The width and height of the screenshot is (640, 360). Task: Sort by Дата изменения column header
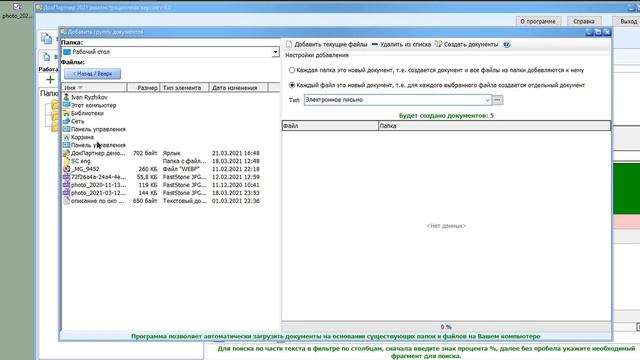(238, 87)
